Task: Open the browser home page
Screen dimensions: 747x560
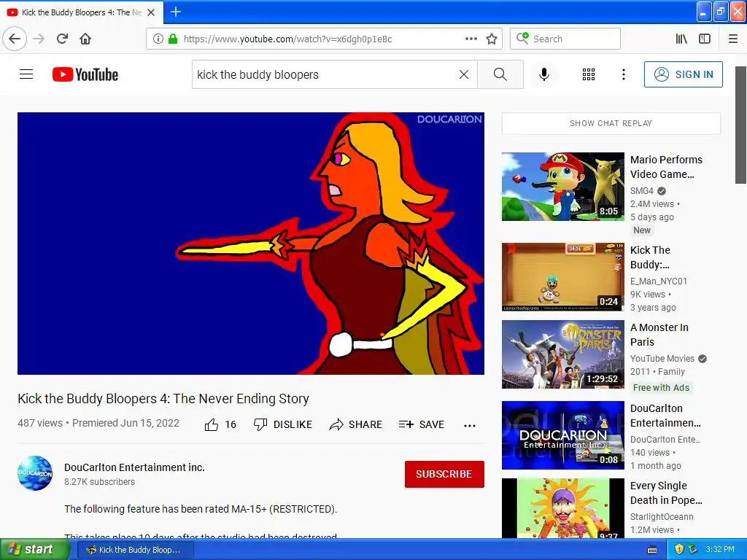Action: point(85,39)
